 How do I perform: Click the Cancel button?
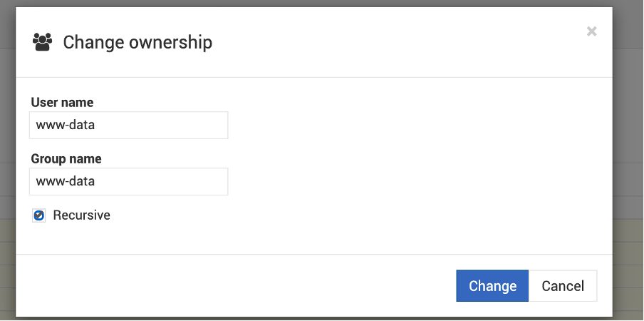coord(563,285)
